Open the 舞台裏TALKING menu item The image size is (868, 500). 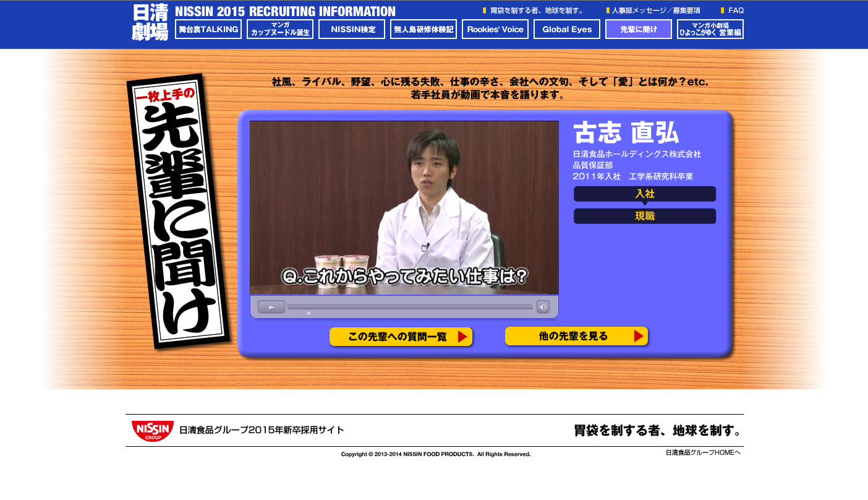pyautogui.click(x=208, y=29)
